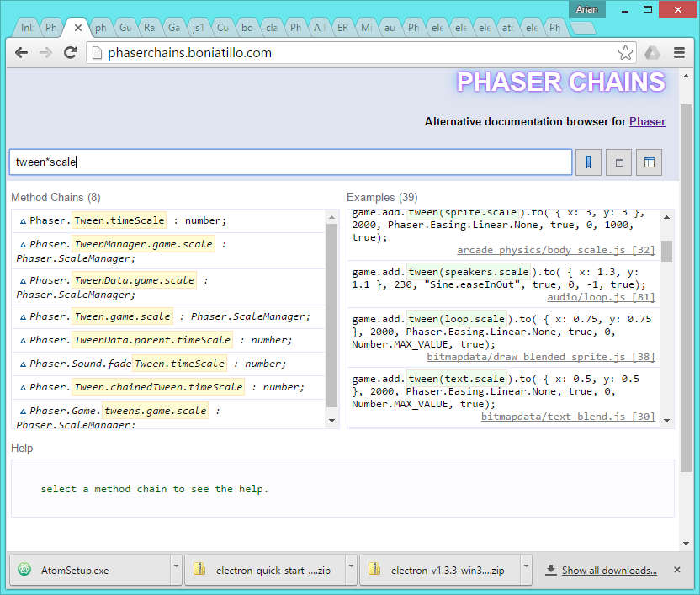Image resolution: width=700 pixels, height=595 pixels.
Task: Select the Phaser.Tween.timeScale : number method chain
Action: click(x=168, y=221)
